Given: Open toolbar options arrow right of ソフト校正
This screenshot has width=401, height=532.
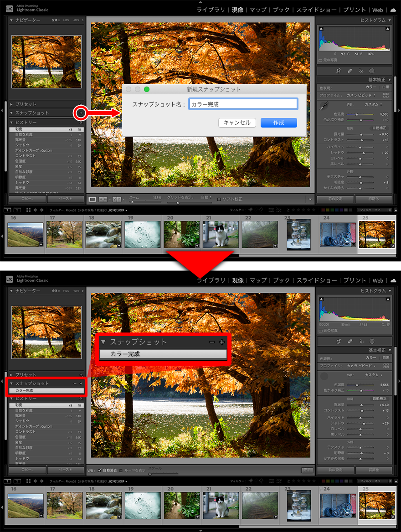Looking at the screenshot, I should click(310, 199).
